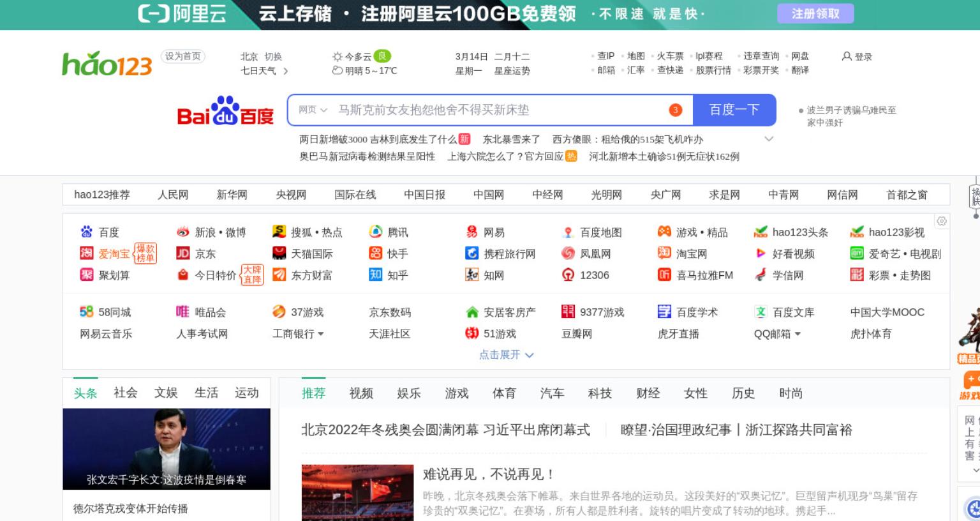Select the 历史 feed tab
The width and height of the screenshot is (980, 521).
click(743, 393)
